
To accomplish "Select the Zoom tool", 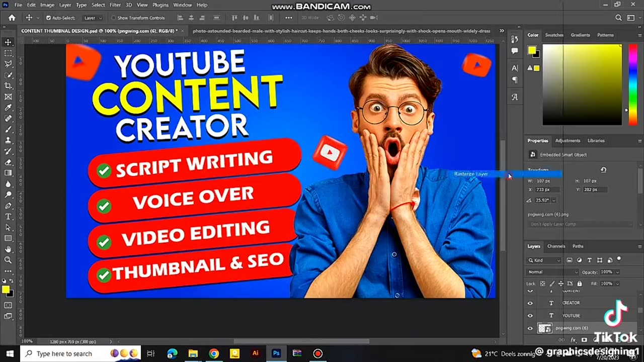I will pos(8,260).
